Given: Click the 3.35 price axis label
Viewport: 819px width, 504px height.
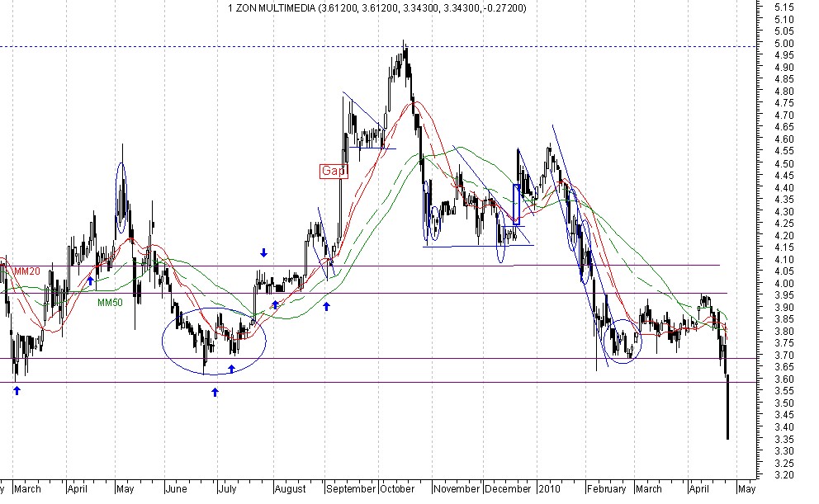Looking at the screenshot, I should pyautogui.click(x=785, y=440).
